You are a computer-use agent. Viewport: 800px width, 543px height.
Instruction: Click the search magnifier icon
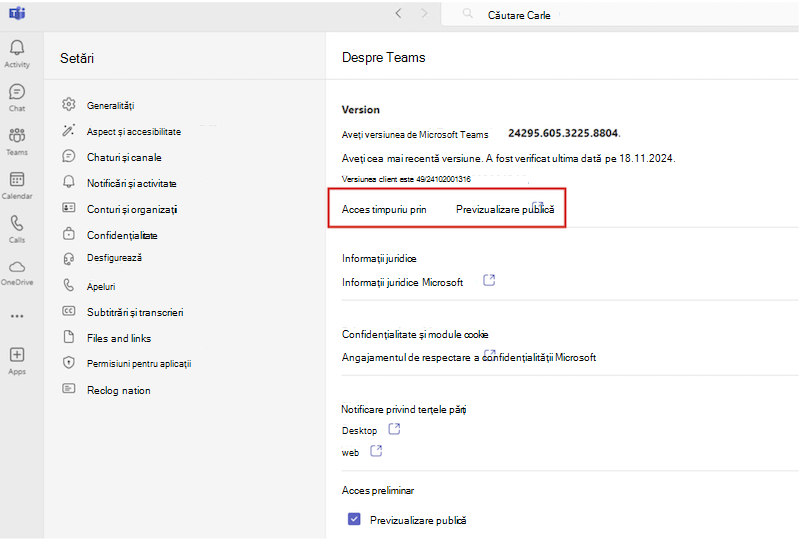point(467,14)
